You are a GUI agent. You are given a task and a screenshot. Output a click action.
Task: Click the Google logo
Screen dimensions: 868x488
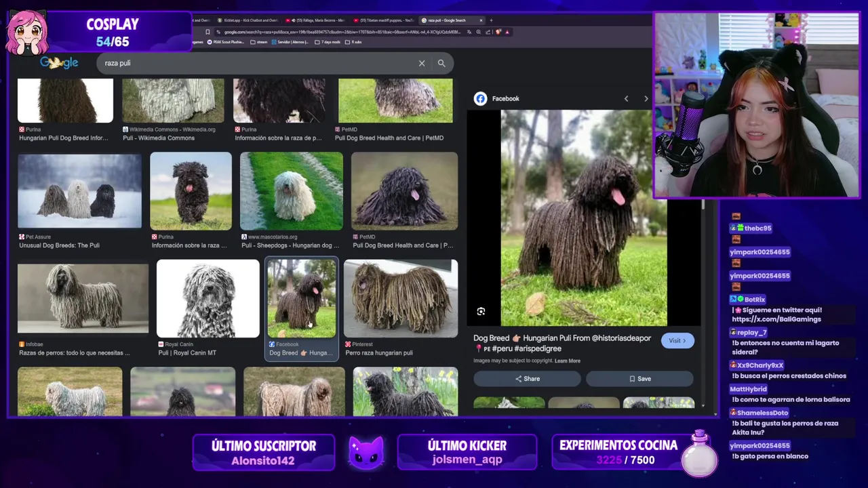[x=59, y=62]
